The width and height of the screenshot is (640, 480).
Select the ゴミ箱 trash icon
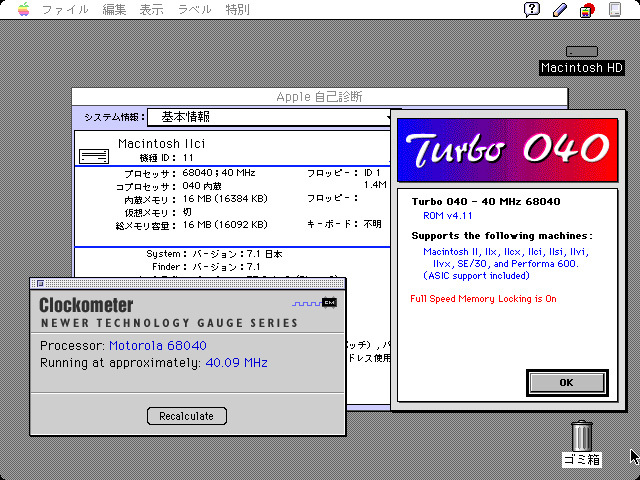581,436
